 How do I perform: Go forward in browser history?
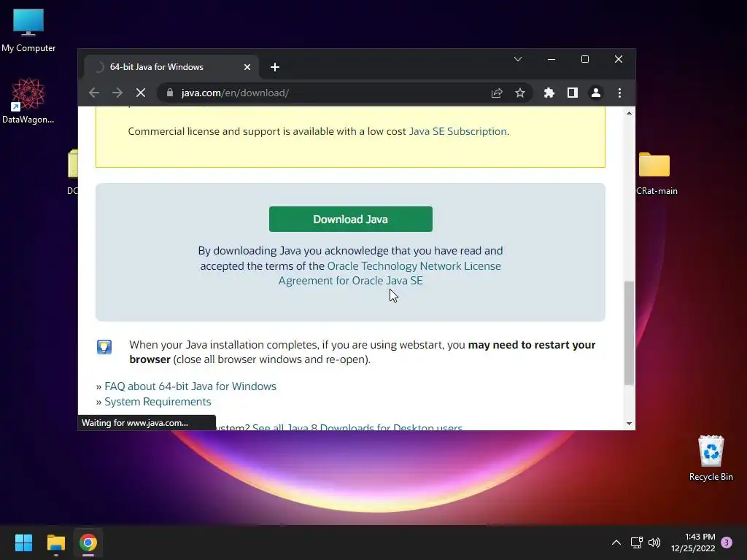click(117, 93)
